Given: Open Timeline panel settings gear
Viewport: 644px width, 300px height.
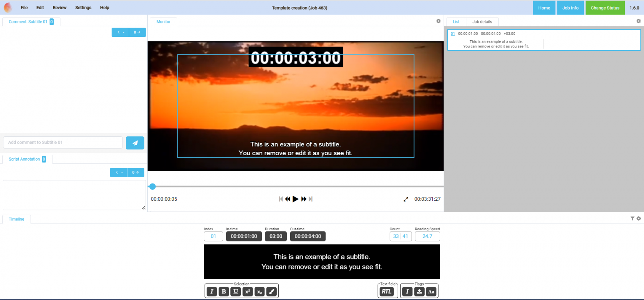Looking at the screenshot, I should [639, 218].
